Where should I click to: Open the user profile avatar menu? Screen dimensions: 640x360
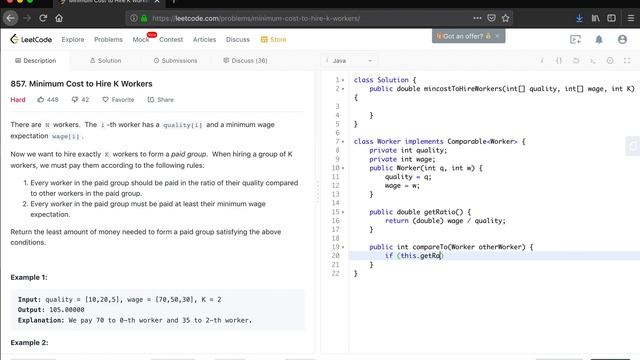[x=622, y=39]
